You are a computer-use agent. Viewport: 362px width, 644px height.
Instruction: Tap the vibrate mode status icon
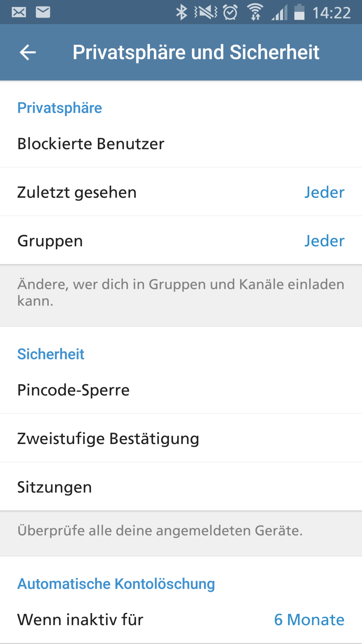point(206,12)
